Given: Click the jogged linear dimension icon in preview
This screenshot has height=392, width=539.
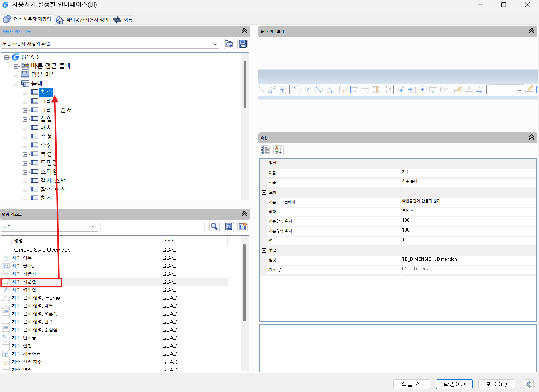Looking at the screenshot, I should 444,89.
